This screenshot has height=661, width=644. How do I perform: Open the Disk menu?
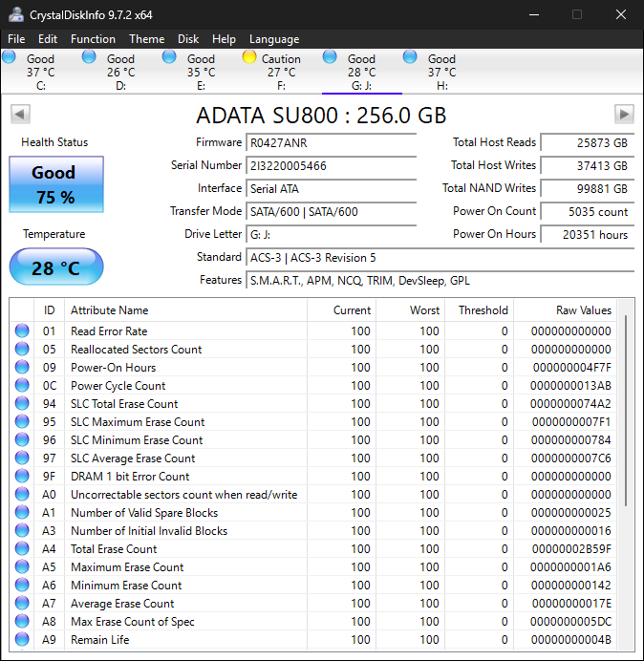tap(188, 39)
